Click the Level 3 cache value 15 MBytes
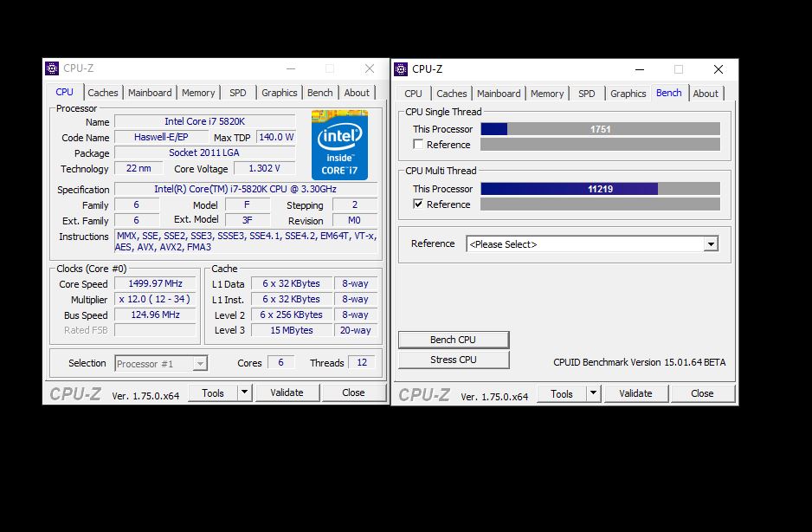 (292, 330)
